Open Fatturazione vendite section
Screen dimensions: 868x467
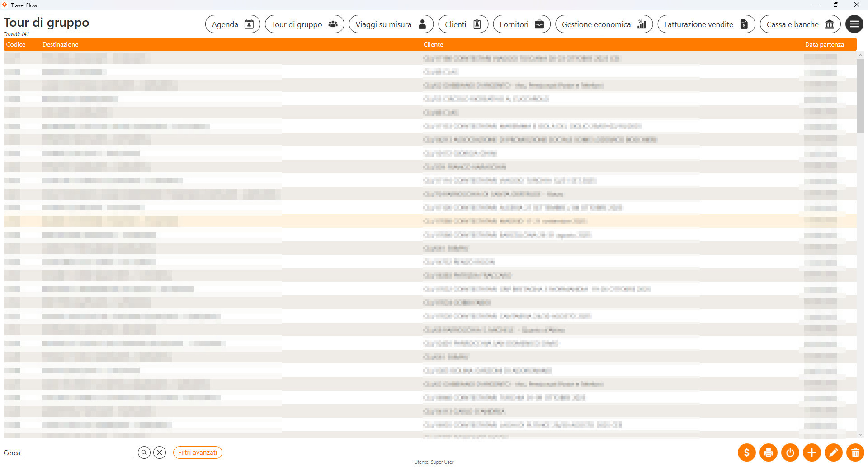tap(706, 24)
